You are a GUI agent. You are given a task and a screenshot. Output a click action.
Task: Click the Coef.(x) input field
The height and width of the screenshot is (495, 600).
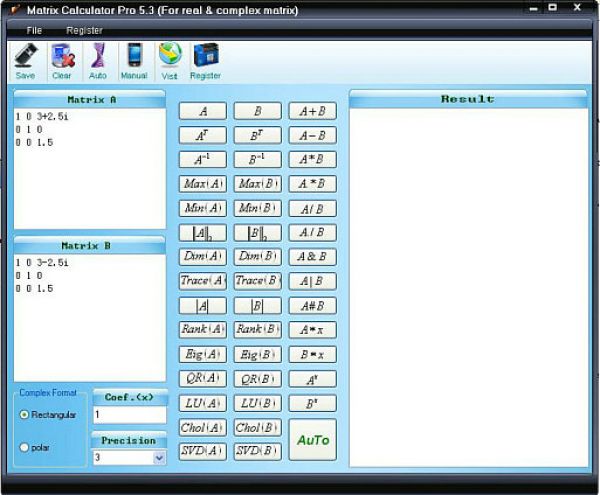coord(130,415)
